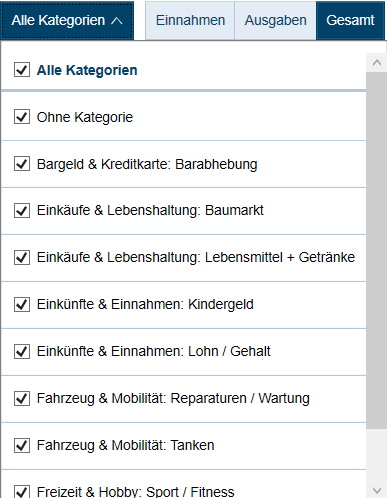387x498 pixels.
Task: Click the Einkünfte & Einnahmen: Kindergeld label
Action: [x=145, y=304]
